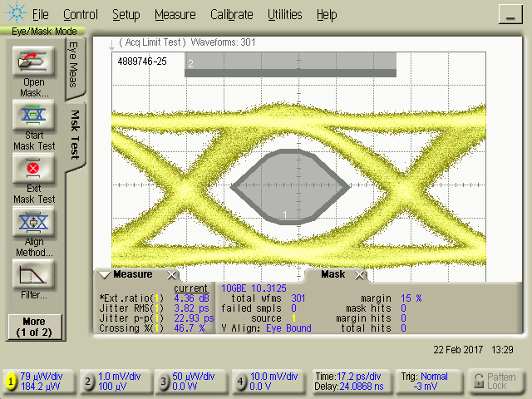Toggle channel 2 at 1.0 mV/div
The width and height of the screenshot is (532, 399).
(88, 382)
